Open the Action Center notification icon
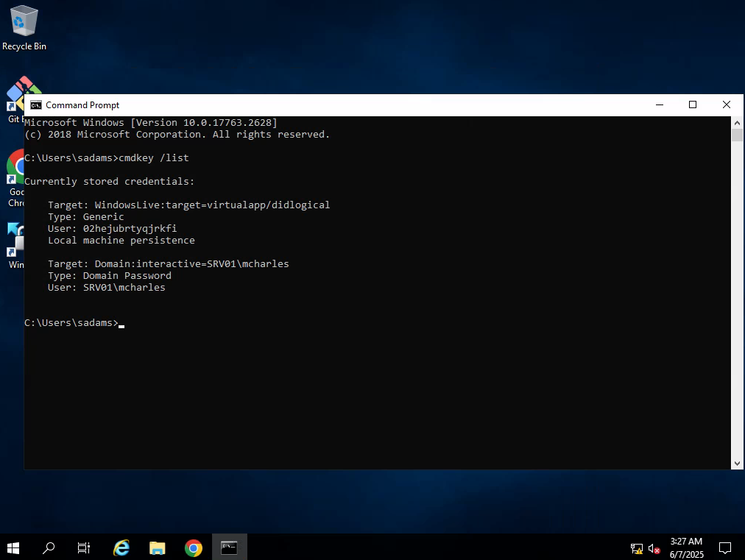The width and height of the screenshot is (745, 560). (x=724, y=547)
